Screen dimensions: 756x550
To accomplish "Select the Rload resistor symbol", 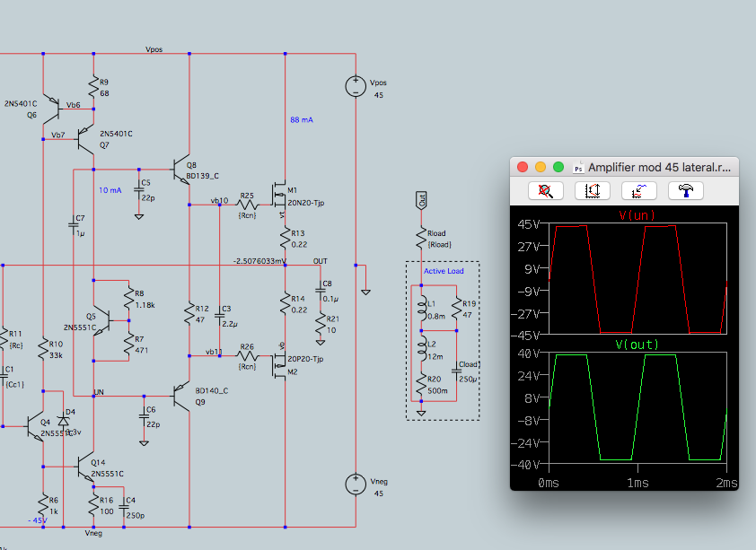I will [x=421, y=239].
